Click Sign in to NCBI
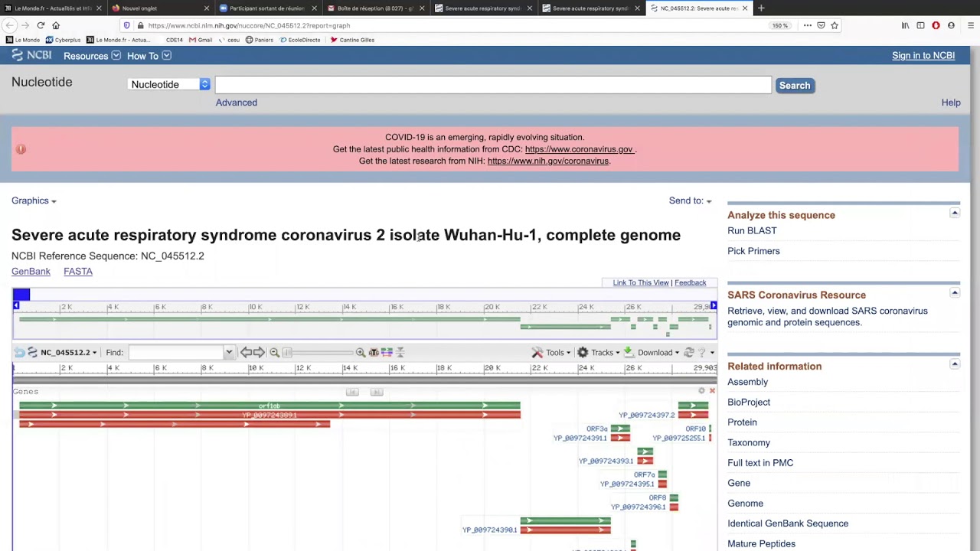This screenshot has height=551, width=980. (x=923, y=56)
